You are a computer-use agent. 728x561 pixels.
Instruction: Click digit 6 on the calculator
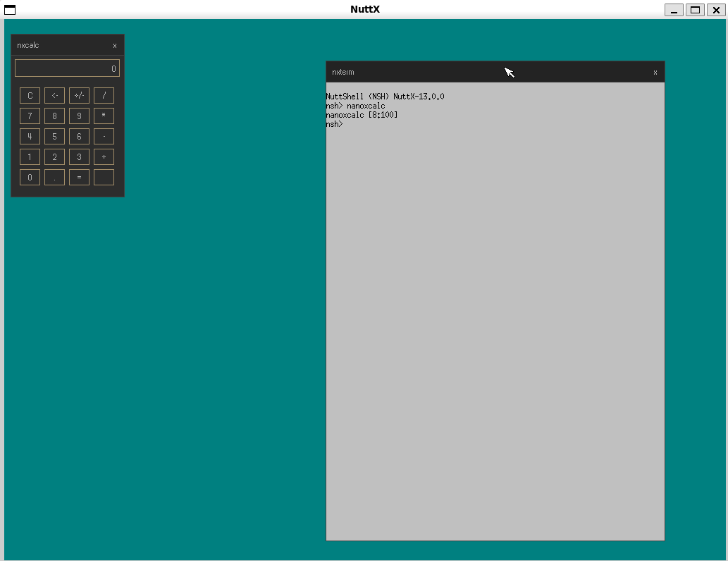click(79, 137)
